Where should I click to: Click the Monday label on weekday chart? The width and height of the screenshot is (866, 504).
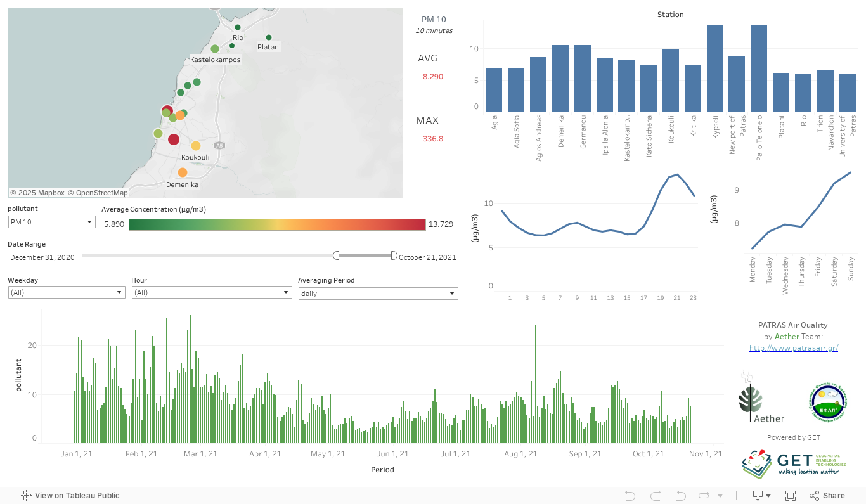click(753, 269)
